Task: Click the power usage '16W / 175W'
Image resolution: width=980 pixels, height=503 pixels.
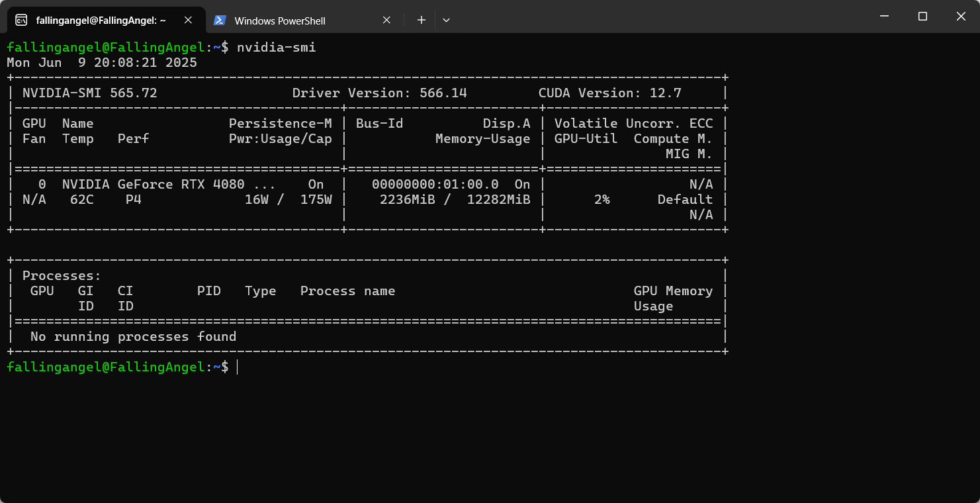Action: 289,200
